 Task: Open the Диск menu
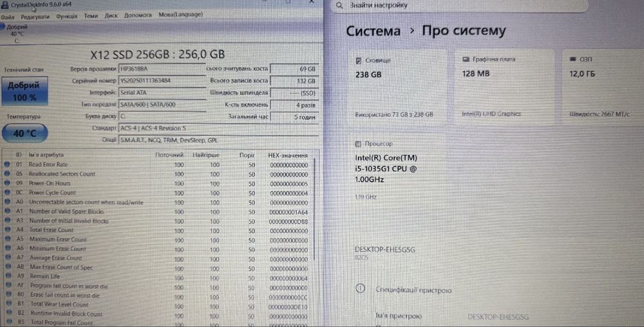pyautogui.click(x=111, y=15)
